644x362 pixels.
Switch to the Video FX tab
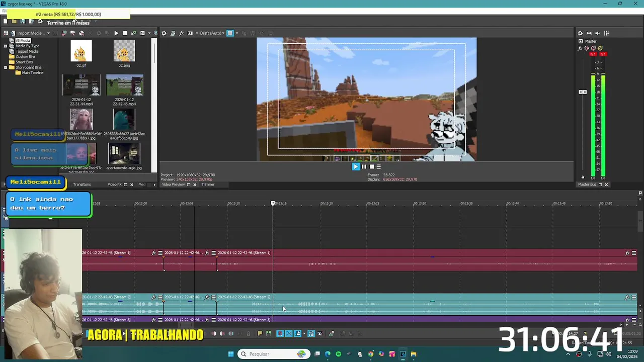[x=114, y=185]
